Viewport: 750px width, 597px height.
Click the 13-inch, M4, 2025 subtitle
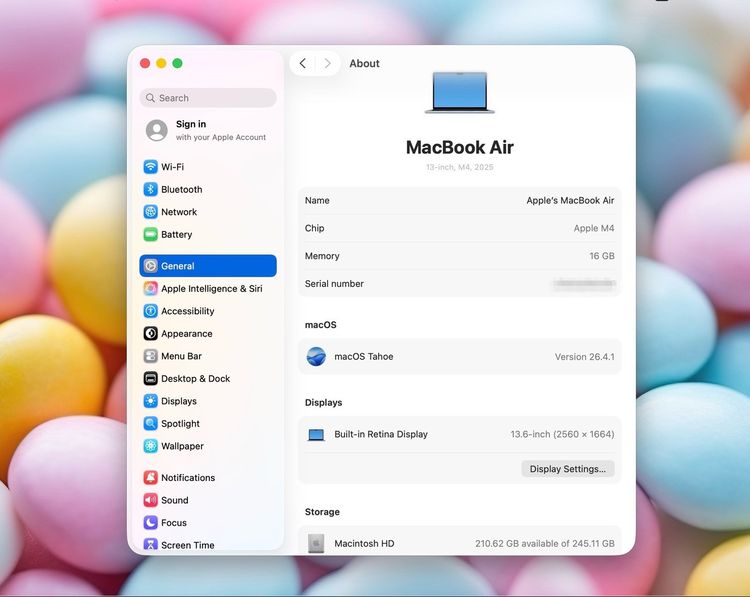(x=460, y=167)
